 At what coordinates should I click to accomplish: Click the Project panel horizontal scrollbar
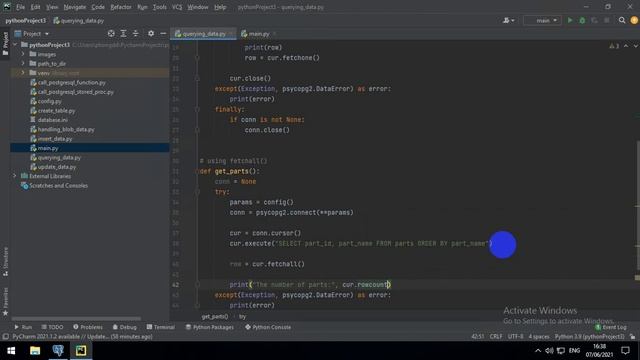coord(76,318)
